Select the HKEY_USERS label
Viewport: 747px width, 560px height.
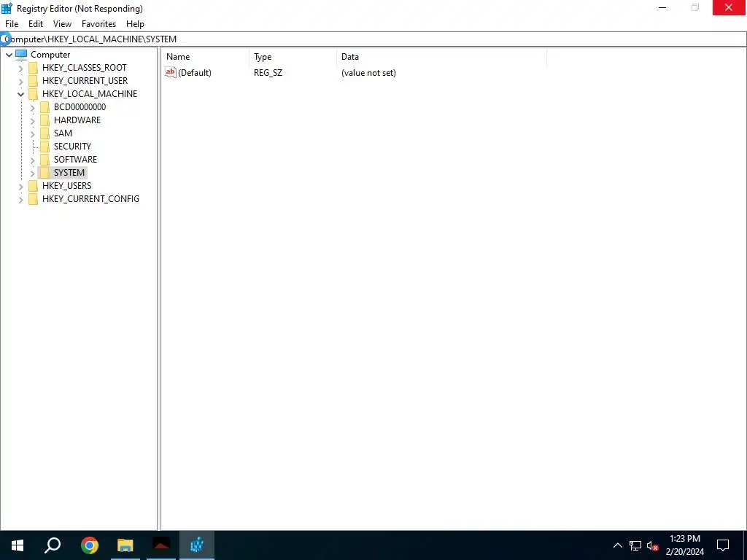click(66, 186)
